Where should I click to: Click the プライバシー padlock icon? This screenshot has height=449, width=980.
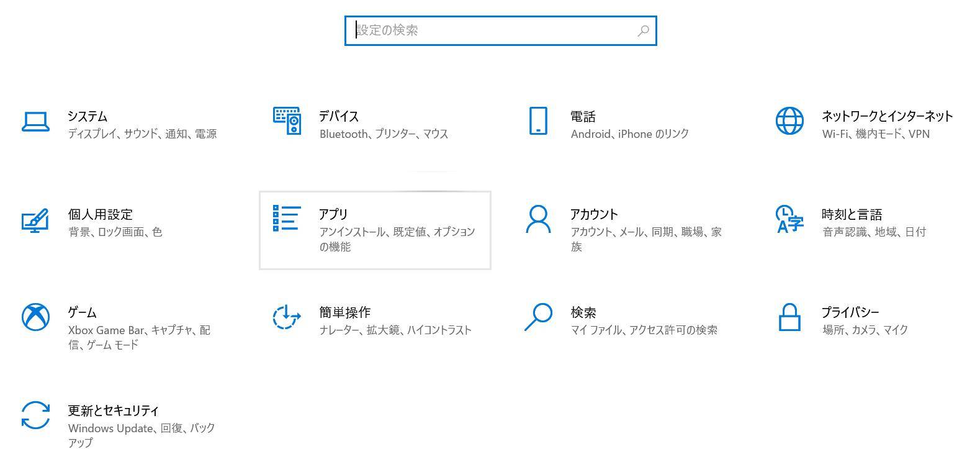pyautogui.click(x=789, y=317)
